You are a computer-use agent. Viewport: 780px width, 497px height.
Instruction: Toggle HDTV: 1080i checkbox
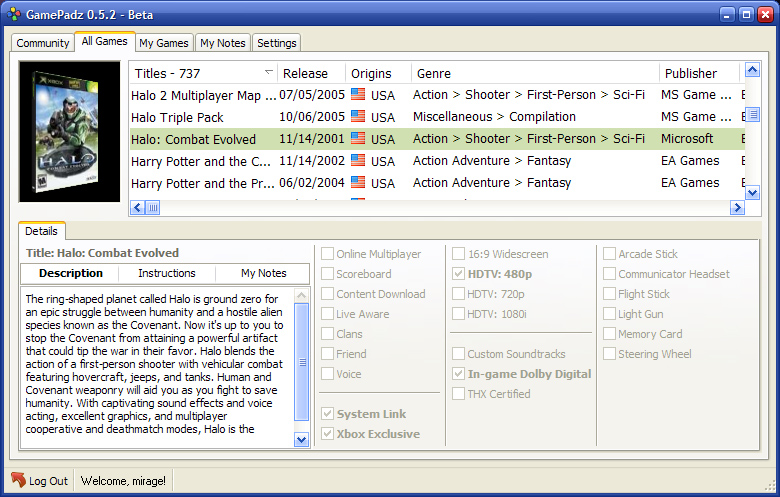459,314
